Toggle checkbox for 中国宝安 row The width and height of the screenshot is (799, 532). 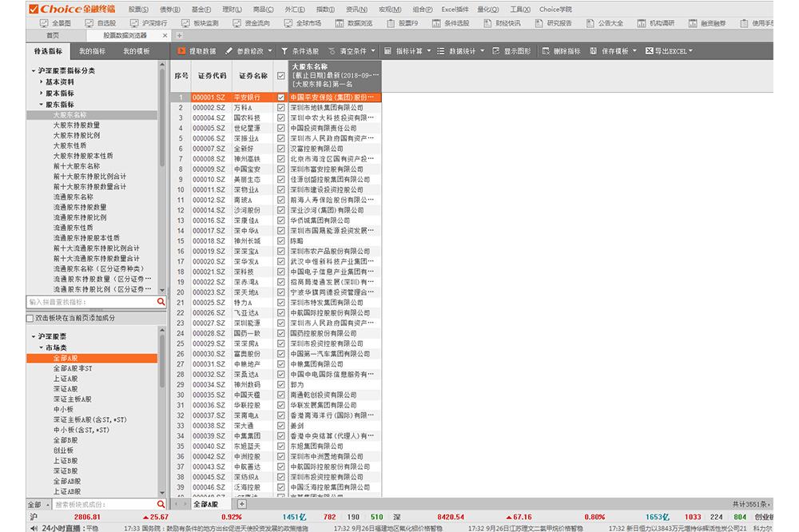point(280,169)
